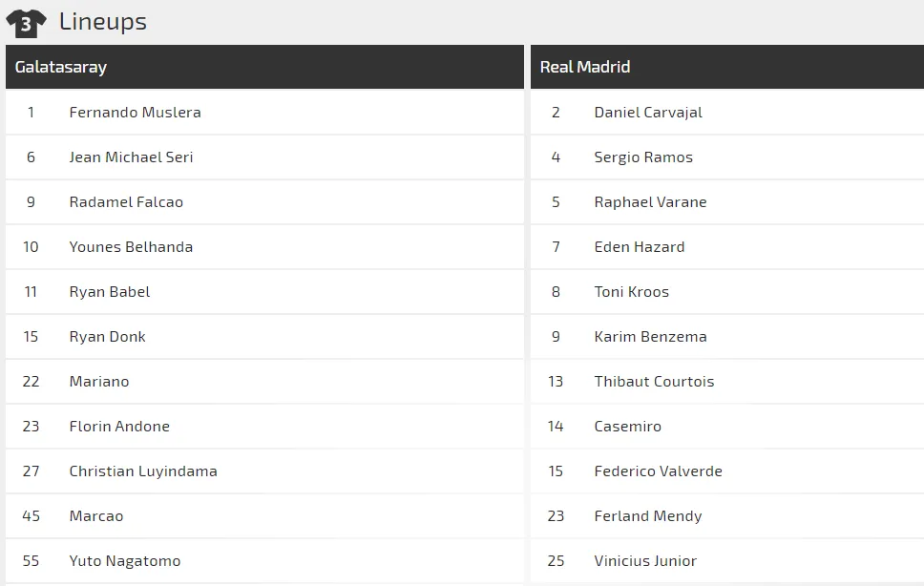Open Christian Luyindama's player page
This screenshot has height=586, width=924.
(143, 471)
